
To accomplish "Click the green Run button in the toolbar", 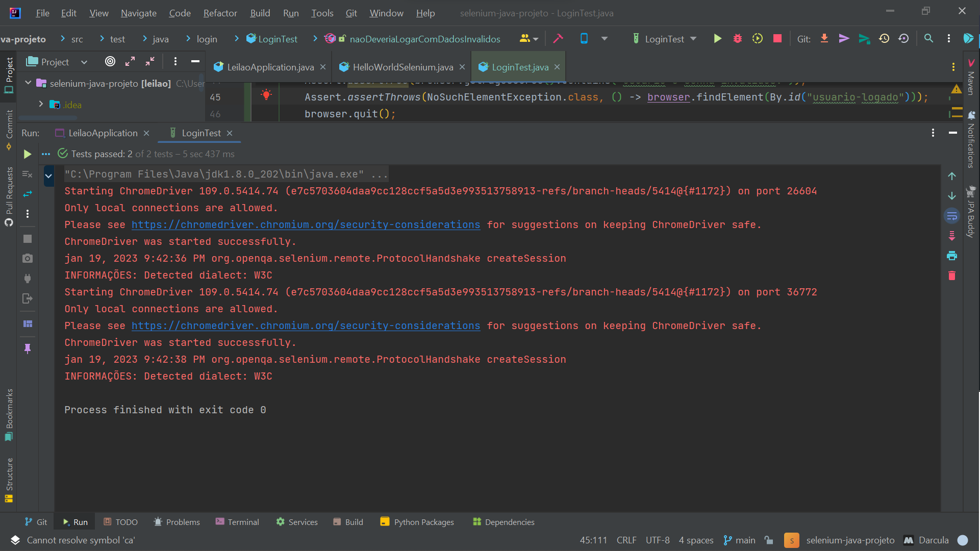I will tap(717, 39).
